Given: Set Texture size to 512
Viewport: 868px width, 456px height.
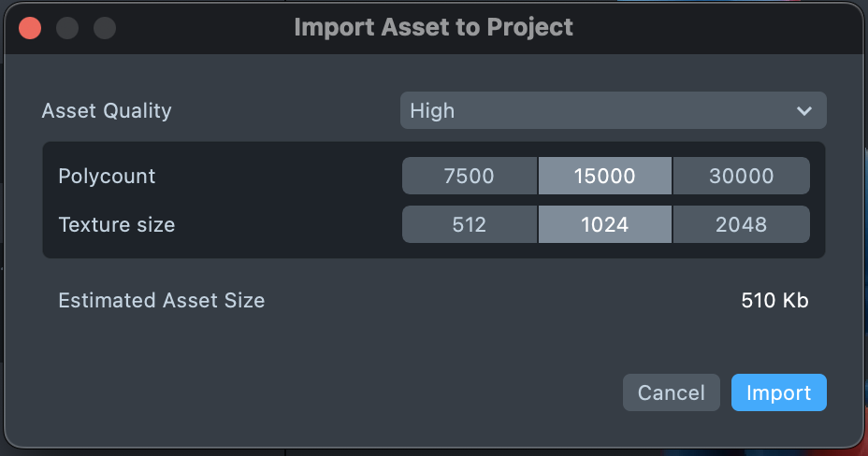Looking at the screenshot, I should click(470, 224).
